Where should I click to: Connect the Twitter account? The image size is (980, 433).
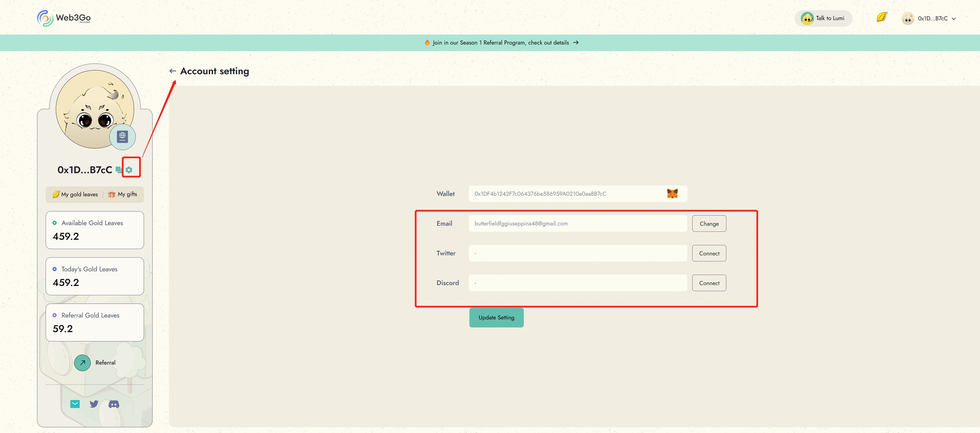click(x=709, y=253)
